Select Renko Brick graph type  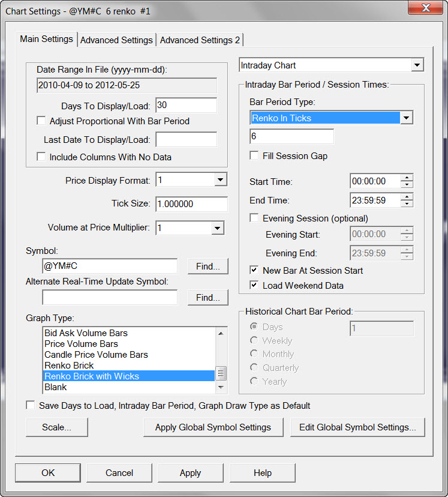coord(128,365)
